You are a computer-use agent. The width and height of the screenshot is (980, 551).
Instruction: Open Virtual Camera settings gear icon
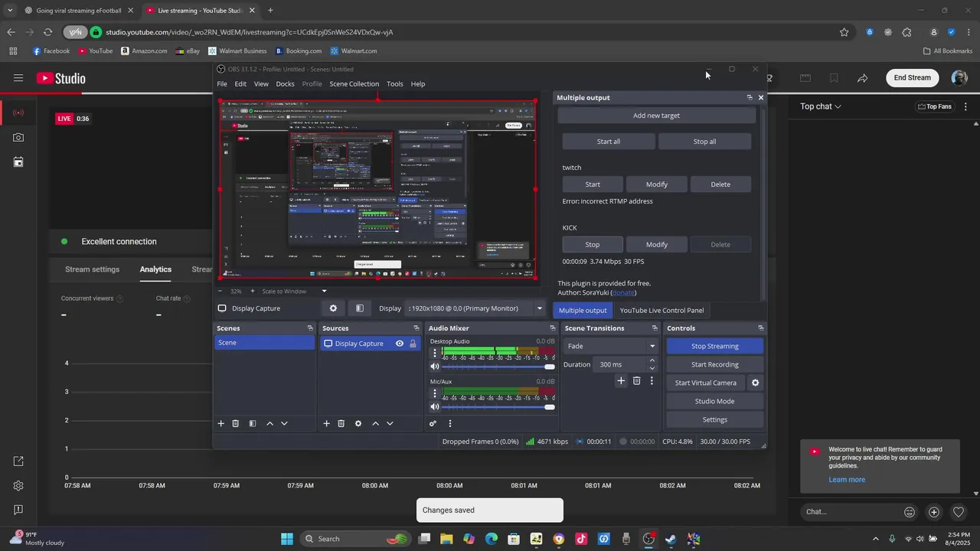tap(755, 383)
